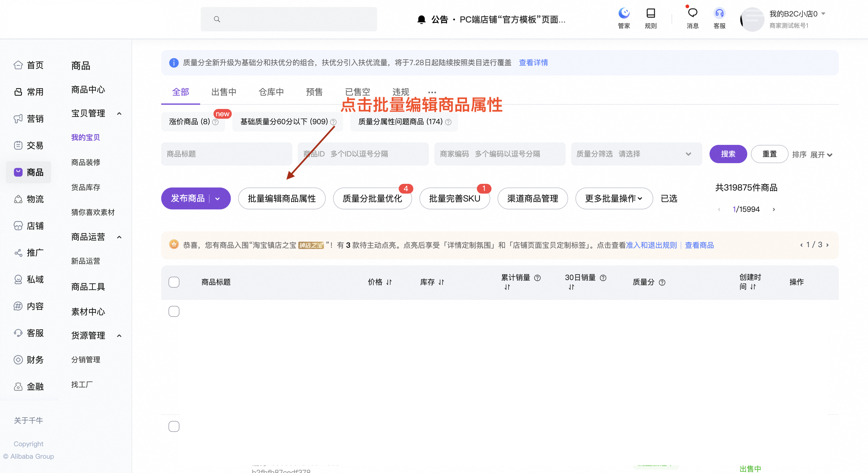Switch to the 仓库中 tab
The height and width of the screenshot is (473, 868).
(x=271, y=92)
